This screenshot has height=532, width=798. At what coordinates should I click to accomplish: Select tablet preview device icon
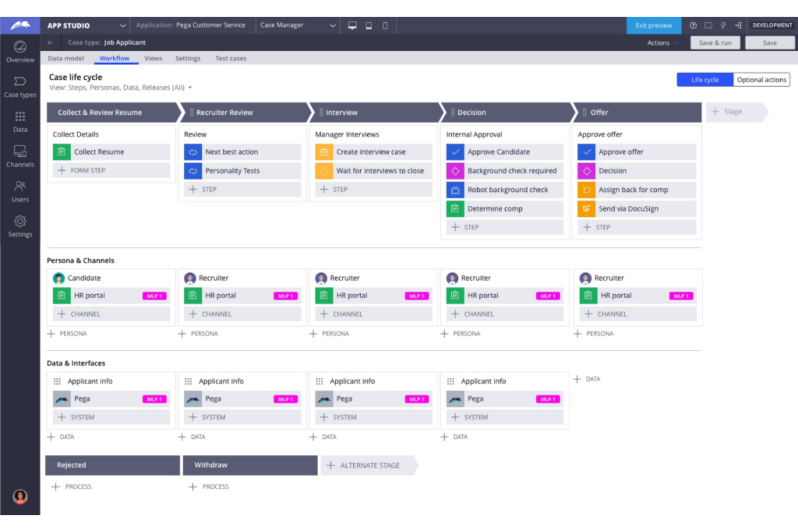(x=369, y=25)
